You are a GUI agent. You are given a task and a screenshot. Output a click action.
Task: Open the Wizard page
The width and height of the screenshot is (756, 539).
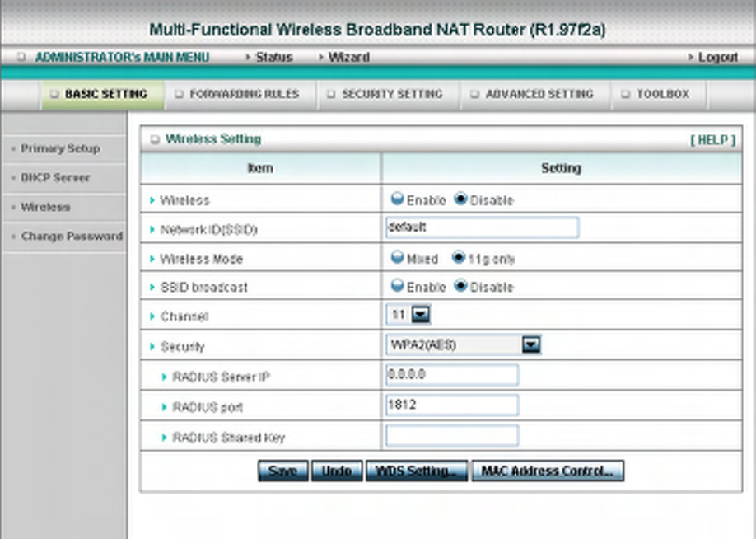[x=348, y=57]
